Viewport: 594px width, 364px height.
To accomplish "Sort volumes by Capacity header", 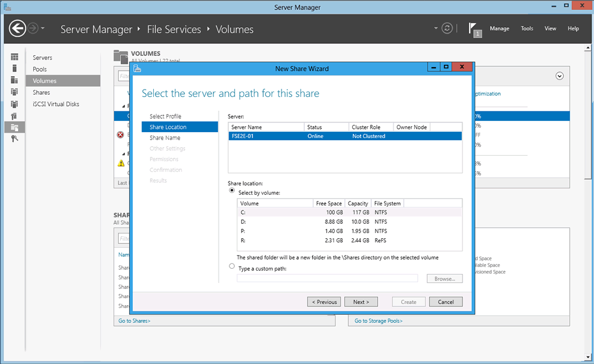I will coord(358,203).
